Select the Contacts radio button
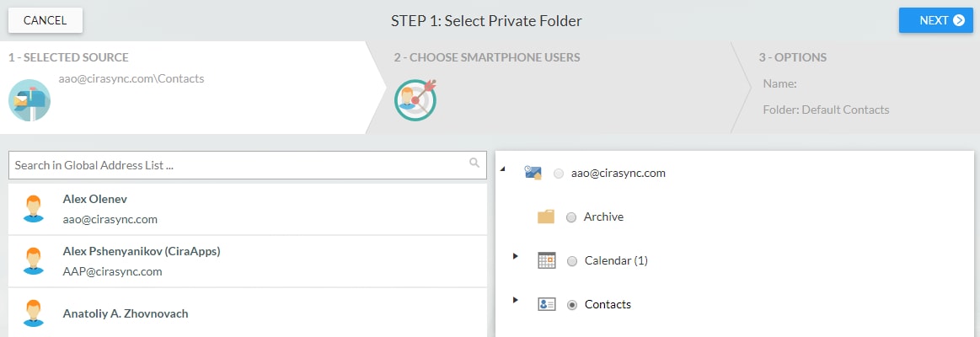This screenshot has width=980, height=337. tap(572, 305)
